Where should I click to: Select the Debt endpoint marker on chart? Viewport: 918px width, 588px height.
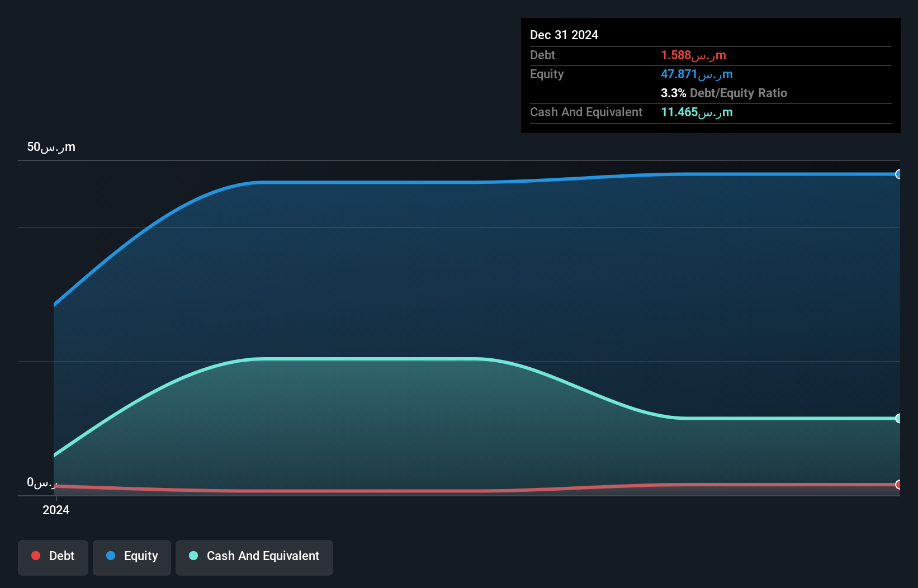tap(898, 485)
